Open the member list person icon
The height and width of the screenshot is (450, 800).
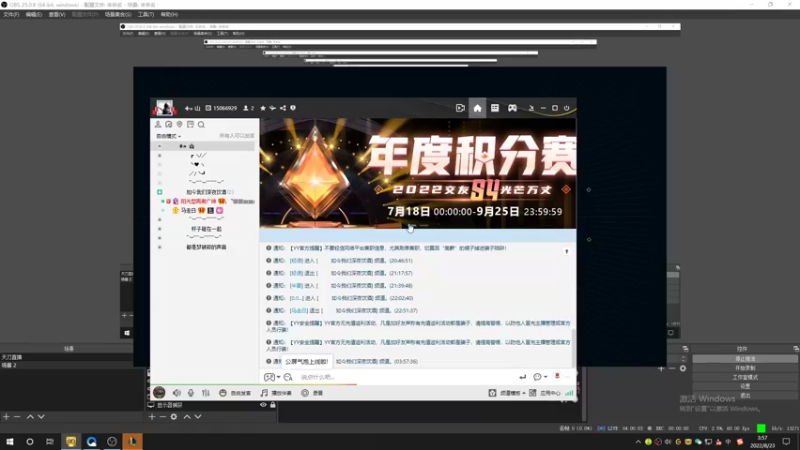[x=158, y=124]
